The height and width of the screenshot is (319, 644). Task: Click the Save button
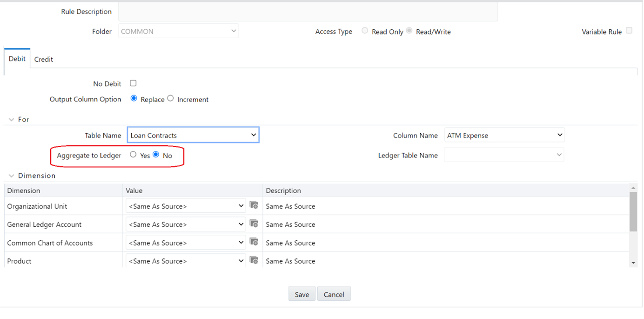point(302,294)
